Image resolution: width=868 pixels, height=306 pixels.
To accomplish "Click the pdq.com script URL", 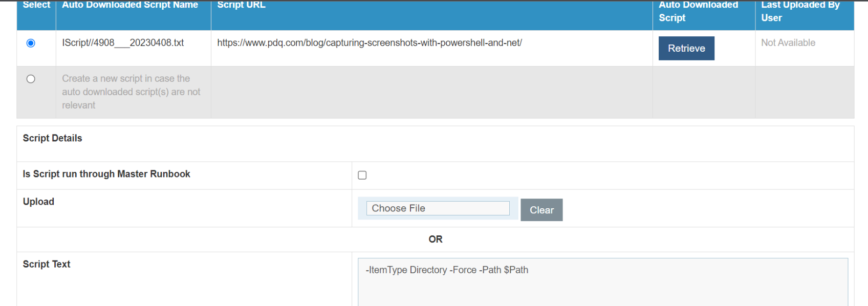I will tap(370, 43).
